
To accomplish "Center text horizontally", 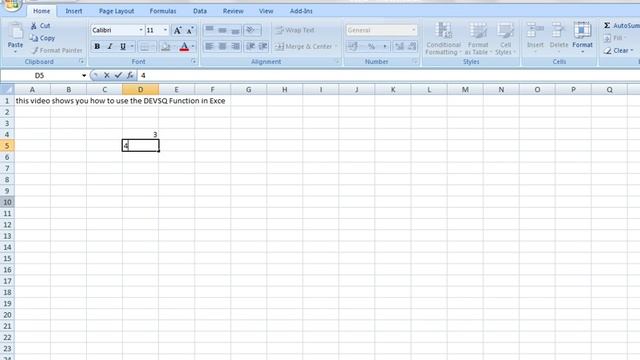I will pyautogui.click(x=222, y=47).
